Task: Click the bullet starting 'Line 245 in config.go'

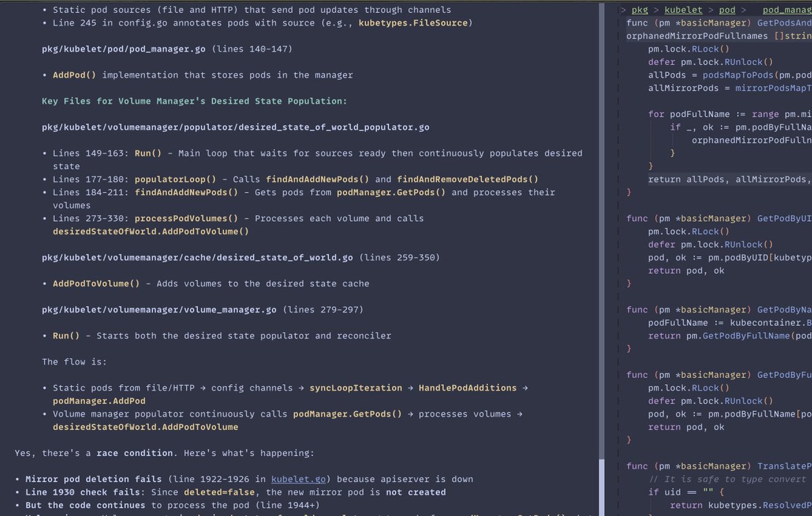Action: click(x=263, y=23)
